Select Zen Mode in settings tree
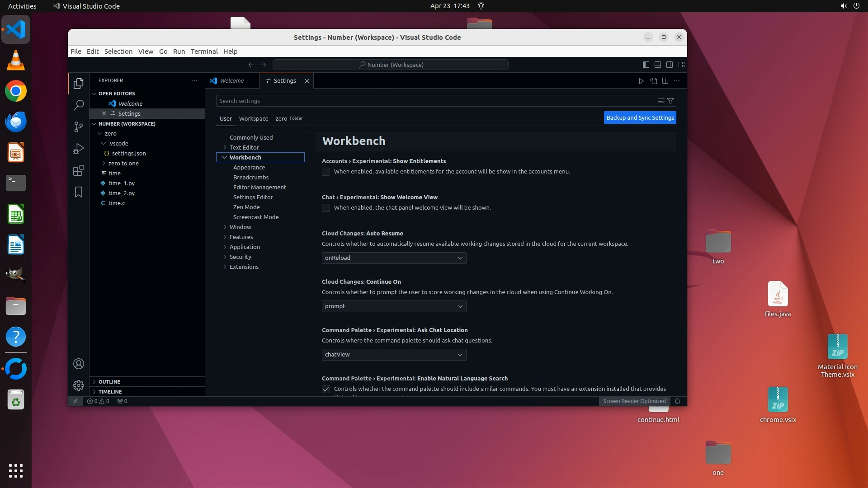Viewport: 868px width, 488px height. (x=246, y=207)
